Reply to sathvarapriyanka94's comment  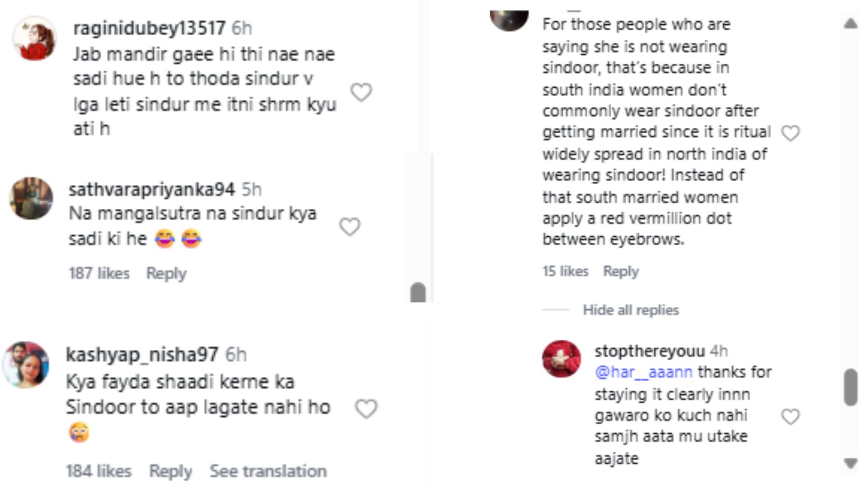pos(166,273)
